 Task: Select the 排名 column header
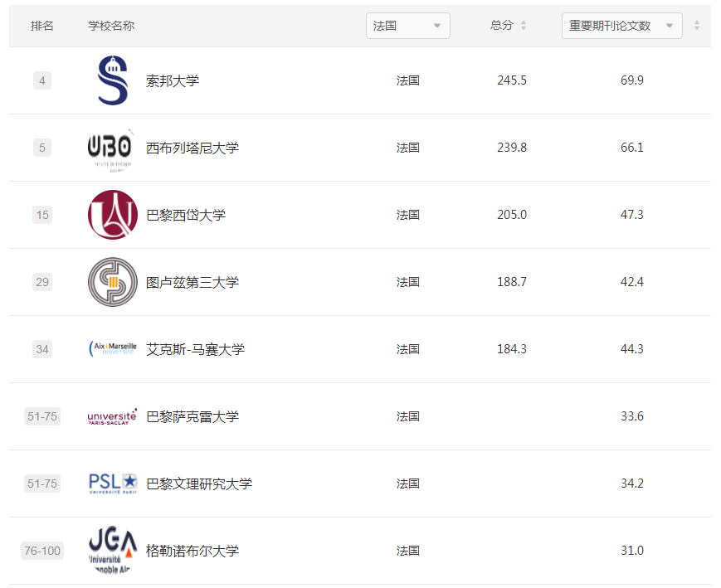click(41, 26)
